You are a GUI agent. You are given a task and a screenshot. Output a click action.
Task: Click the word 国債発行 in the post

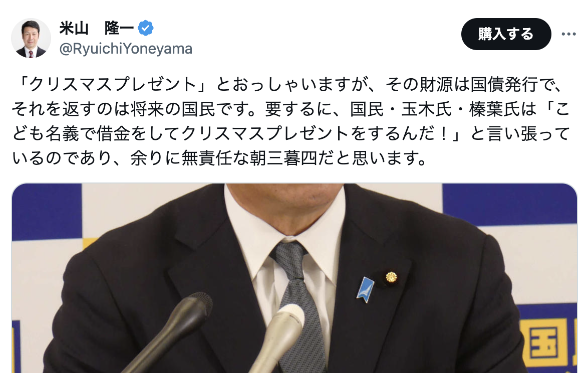(x=504, y=85)
